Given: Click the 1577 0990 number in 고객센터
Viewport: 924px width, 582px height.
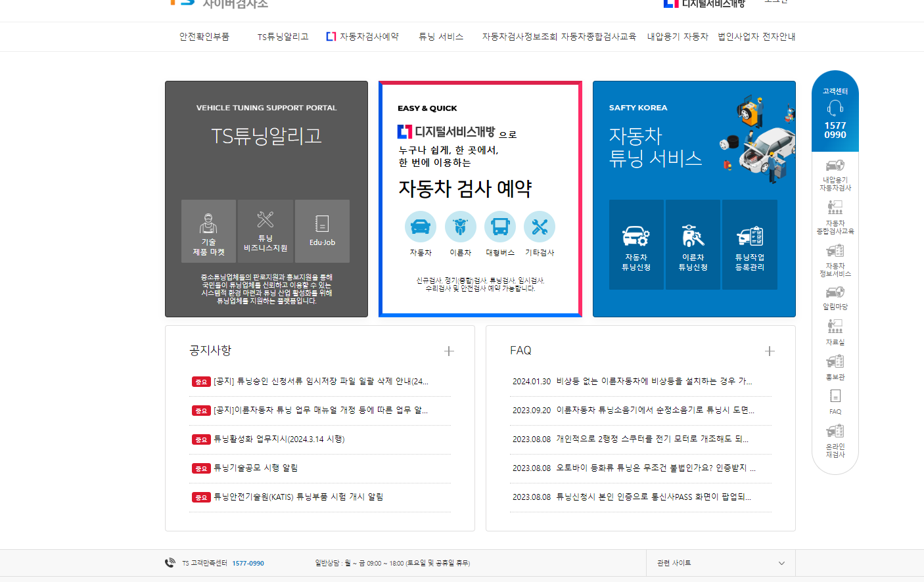Looking at the screenshot, I should click(835, 130).
